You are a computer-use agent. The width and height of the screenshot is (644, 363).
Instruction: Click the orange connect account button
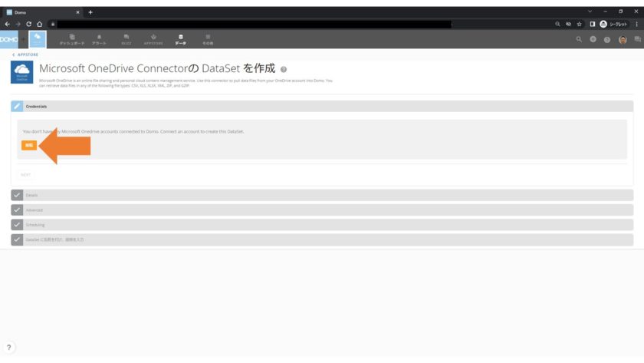click(x=29, y=145)
